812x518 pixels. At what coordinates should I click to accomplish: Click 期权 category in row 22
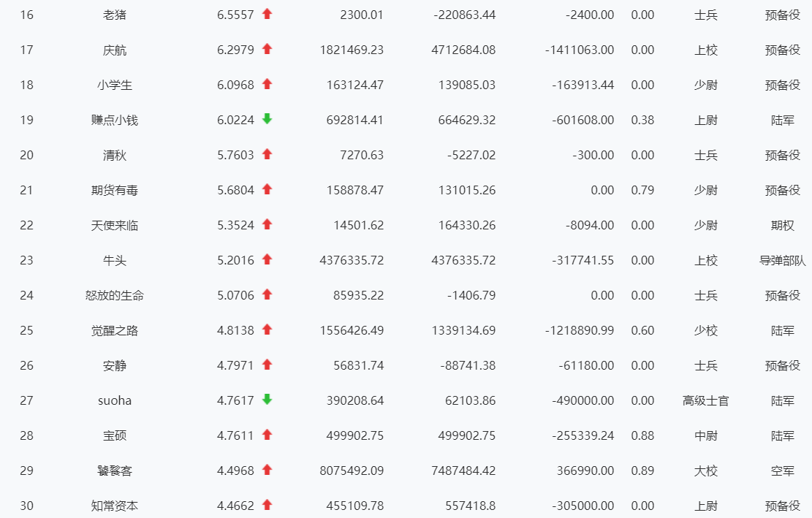click(x=783, y=226)
